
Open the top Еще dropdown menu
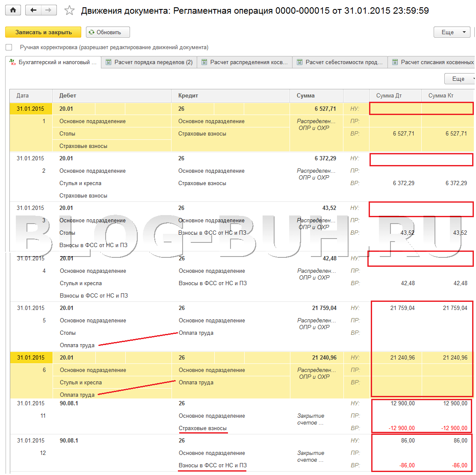[452, 32]
